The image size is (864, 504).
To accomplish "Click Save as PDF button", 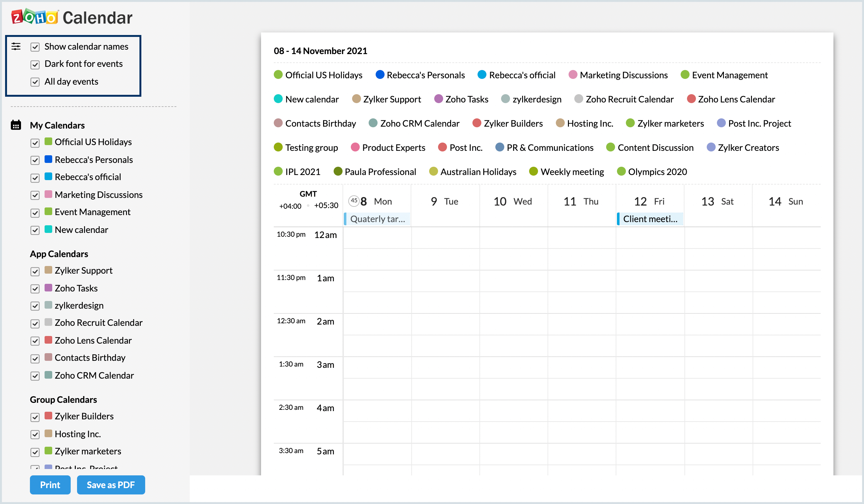I will click(x=111, y=485).
